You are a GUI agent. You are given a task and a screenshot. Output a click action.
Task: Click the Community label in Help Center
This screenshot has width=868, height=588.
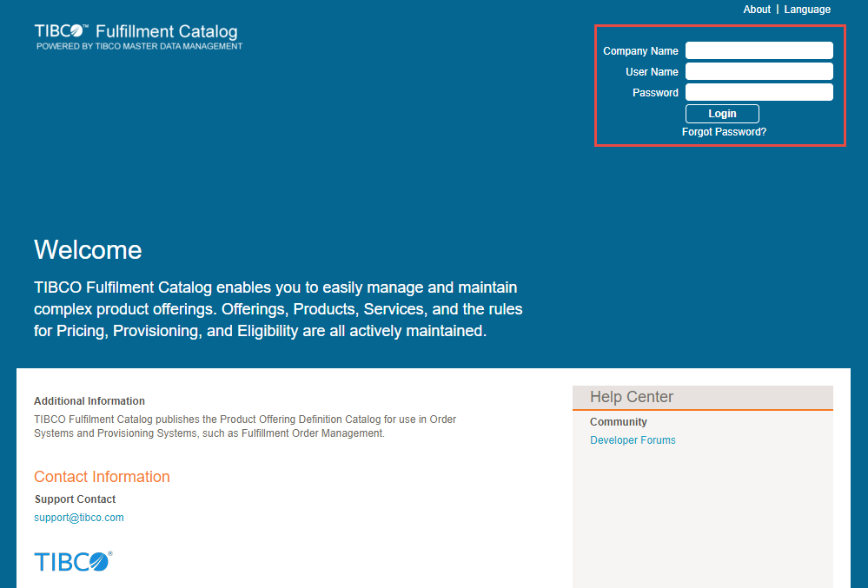point(619,422)
